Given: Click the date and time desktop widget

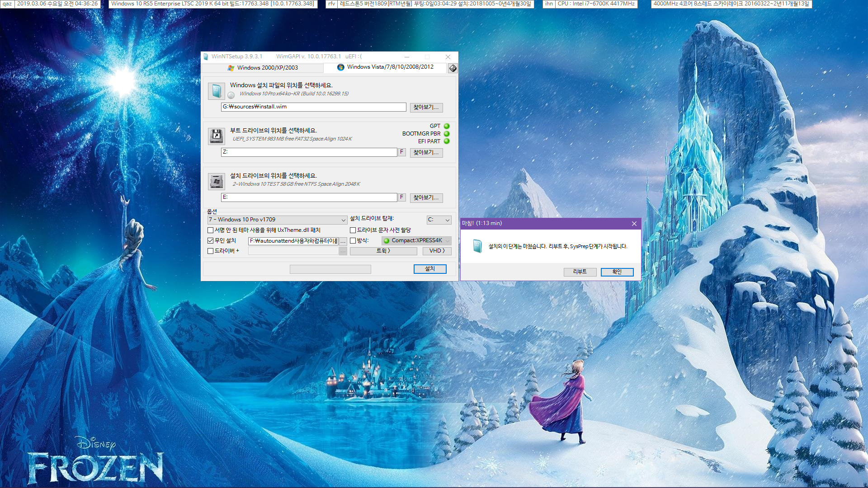Looking at the screenshot, I should pos(57,4).
